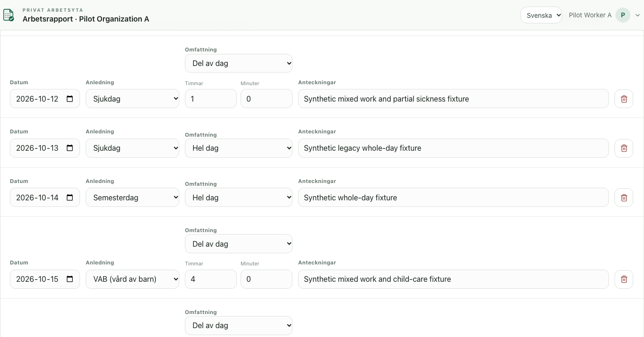Open calendar picker for date 2026-10-12
The width and height of the screenshot is (644, 337).
point(70,99)
